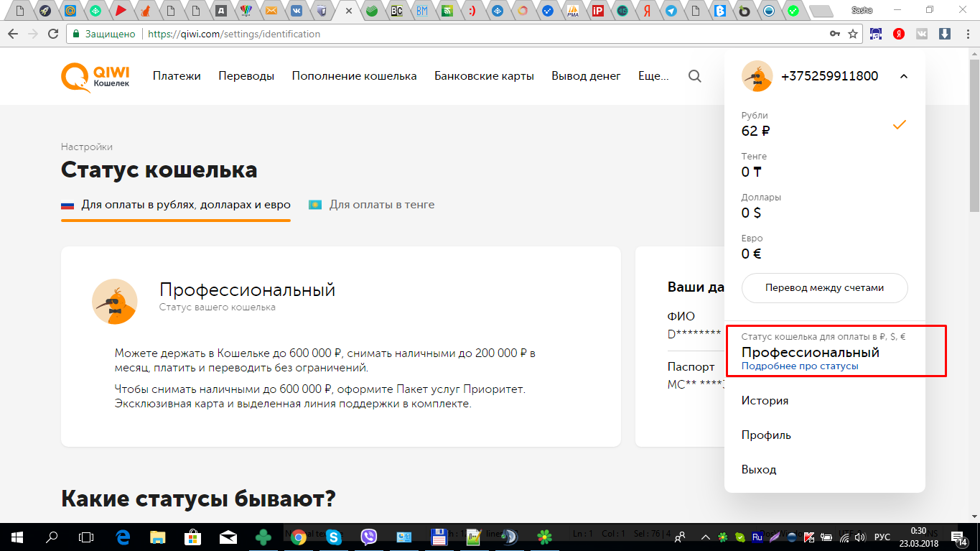The width and height of the screenshot is (980, 551).
Task: Bookmark page with star icon
Action: (853, 34)
